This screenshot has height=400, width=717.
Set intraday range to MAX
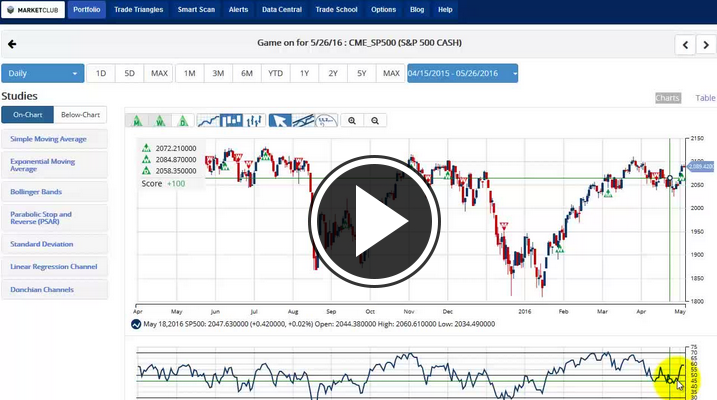point(159,73)
